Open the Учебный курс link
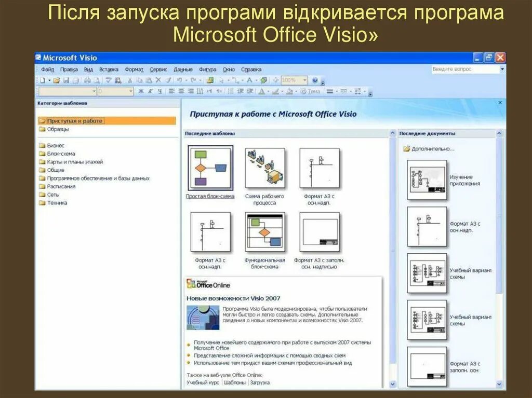Viewport: 532px width, 398px height. click(x=203, y=382)
